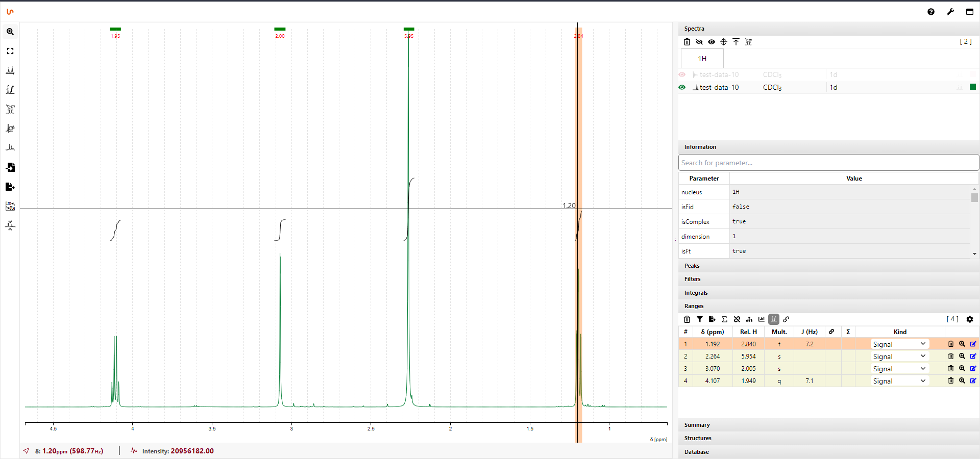Click the move-to-top arrow icon in Spectra
980x459 pixels.
point(736,42)
